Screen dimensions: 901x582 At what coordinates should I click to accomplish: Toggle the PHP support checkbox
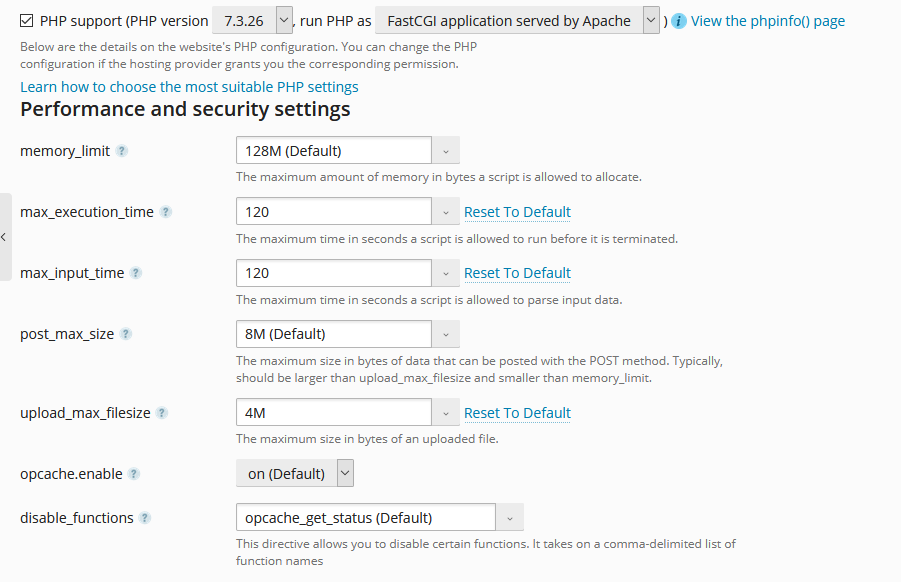(27, 20)
